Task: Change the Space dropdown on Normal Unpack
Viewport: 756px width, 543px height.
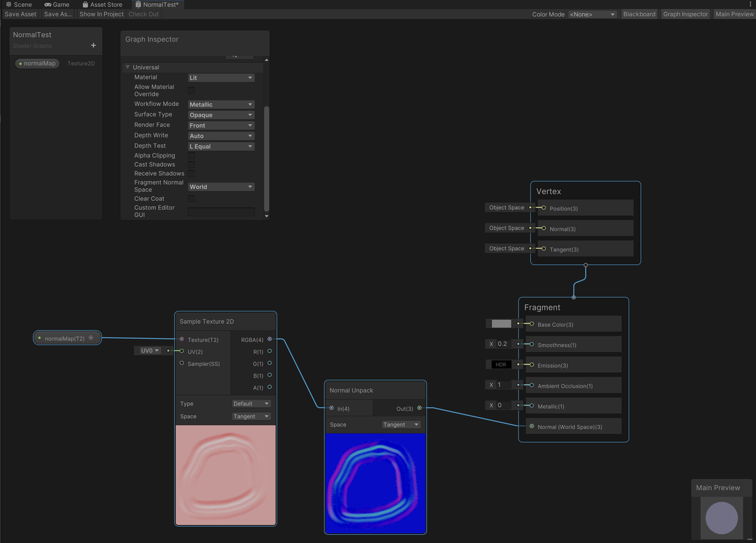Action: [x=401, y=424]
